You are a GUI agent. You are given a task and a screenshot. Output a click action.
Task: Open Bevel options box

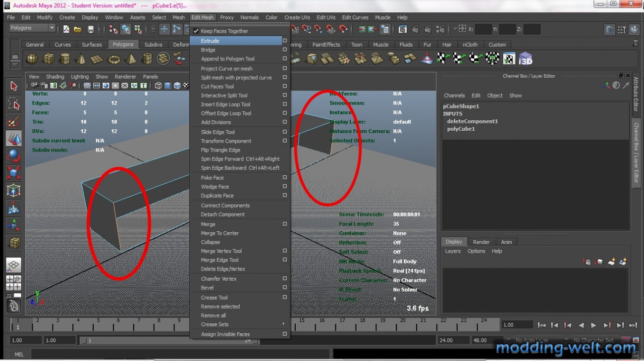285,287
